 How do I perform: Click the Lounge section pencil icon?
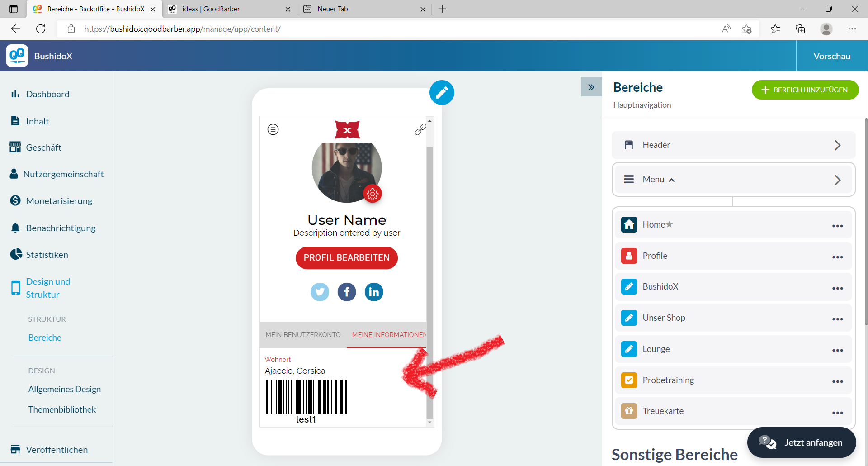(x=629, y=349)
